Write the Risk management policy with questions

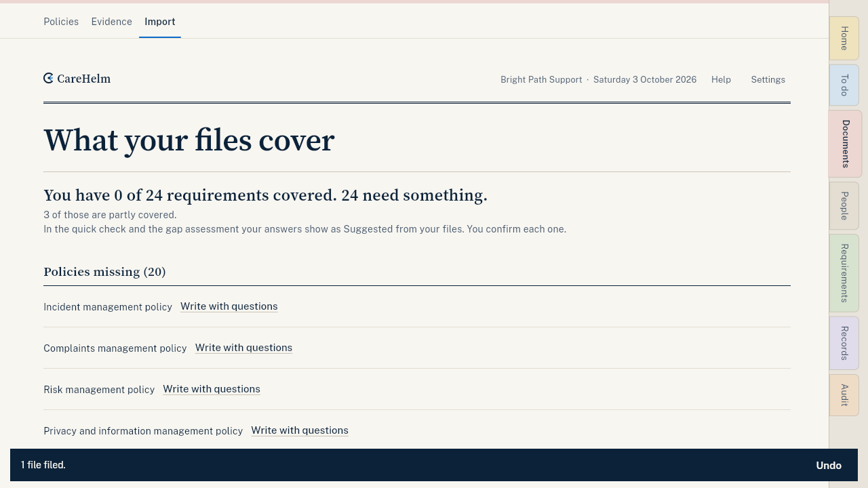212,389
